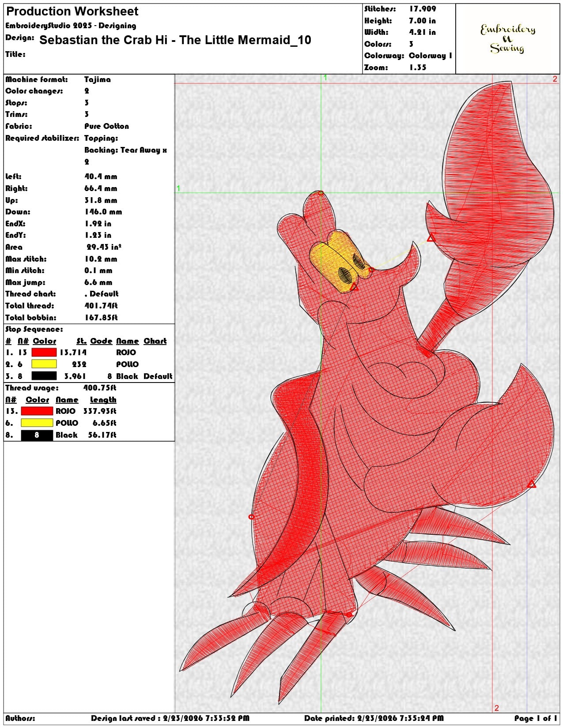Click the 'Stop Sequence:' section heading
563x728 pixels.
pyautogui.click(x=34, y=329)
